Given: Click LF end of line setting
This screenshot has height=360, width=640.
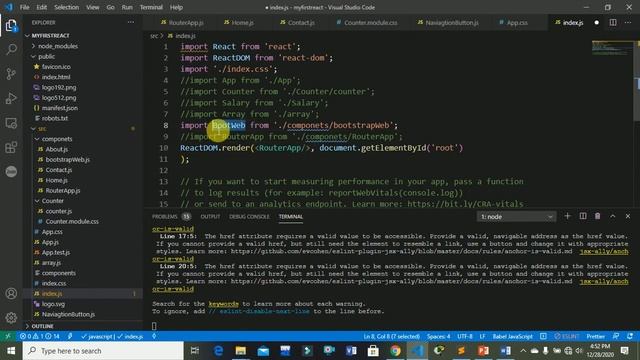Looking at the screenshot, I should pos(482,336).
